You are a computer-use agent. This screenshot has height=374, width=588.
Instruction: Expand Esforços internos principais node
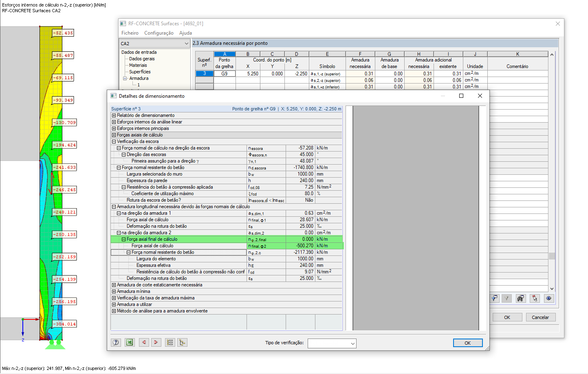click(114, 128)
